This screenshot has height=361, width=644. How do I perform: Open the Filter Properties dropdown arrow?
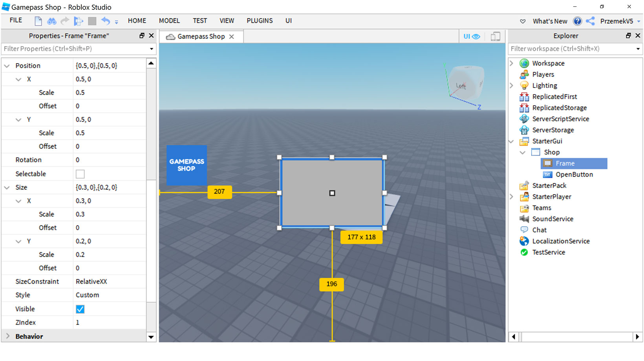[x=152, y=49]
